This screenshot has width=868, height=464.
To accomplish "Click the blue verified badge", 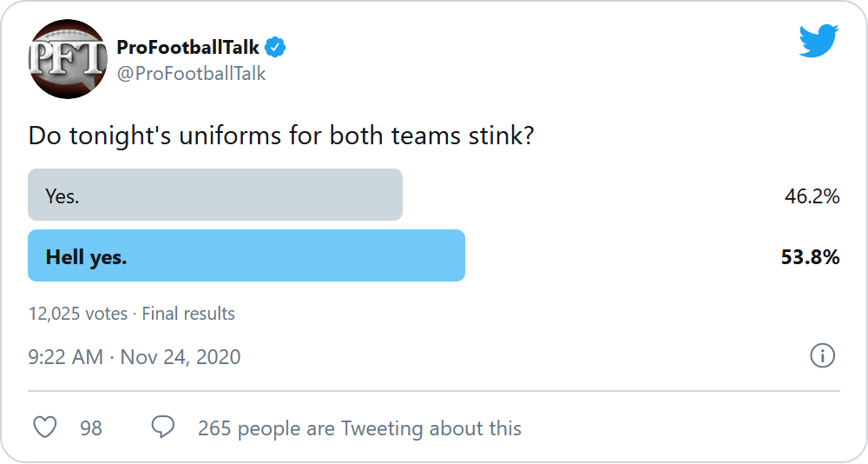I will click(x=275, y=48).
